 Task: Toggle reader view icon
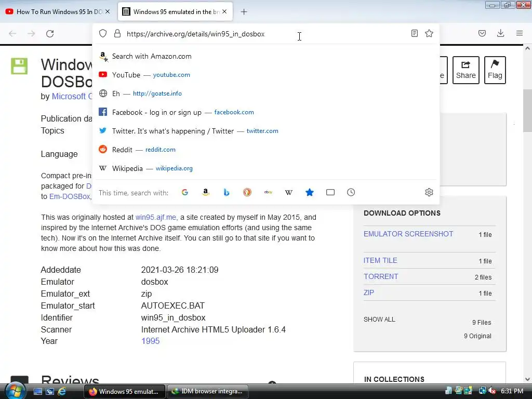[x=414, y=33]
